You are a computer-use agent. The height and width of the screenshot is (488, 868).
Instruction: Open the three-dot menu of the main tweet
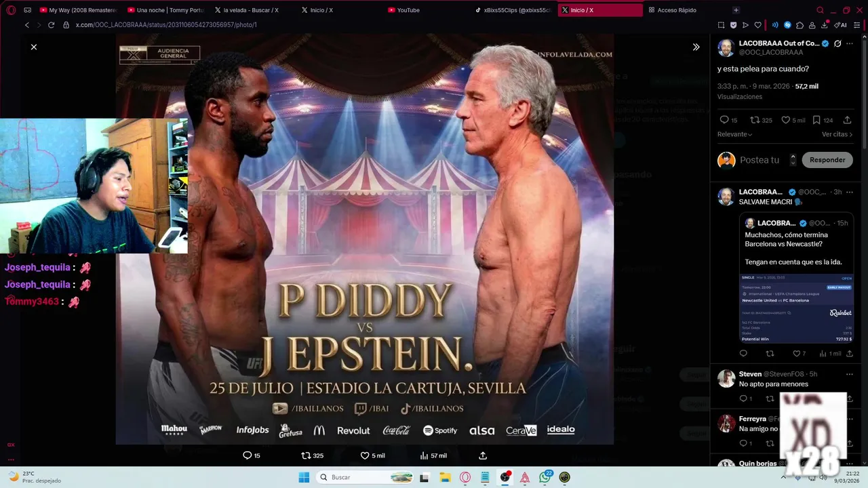click(x=850, y=43)
